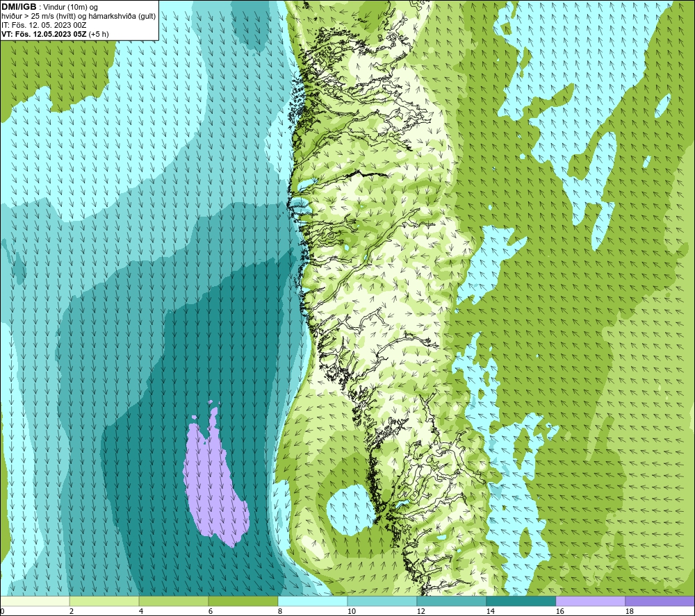Click the 8–10 m/s light cyan legend swatch
Screen dimensions: 695x616
(313, 601)
